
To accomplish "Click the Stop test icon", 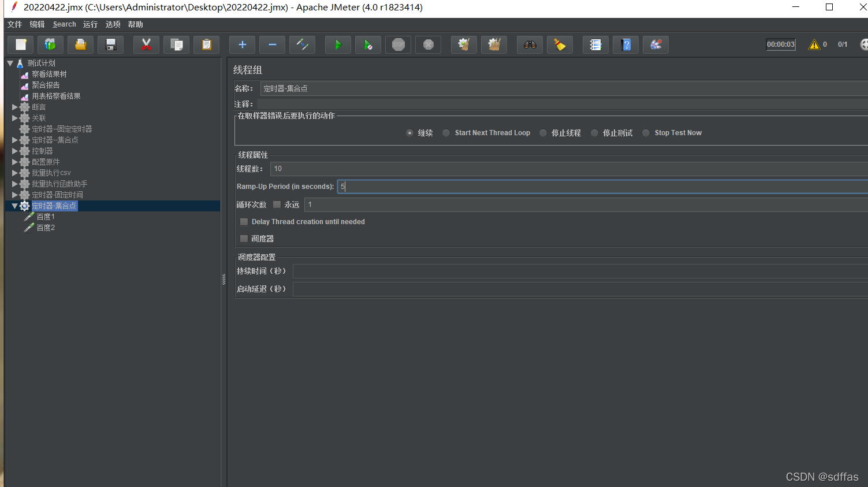I will click(398, 44).
